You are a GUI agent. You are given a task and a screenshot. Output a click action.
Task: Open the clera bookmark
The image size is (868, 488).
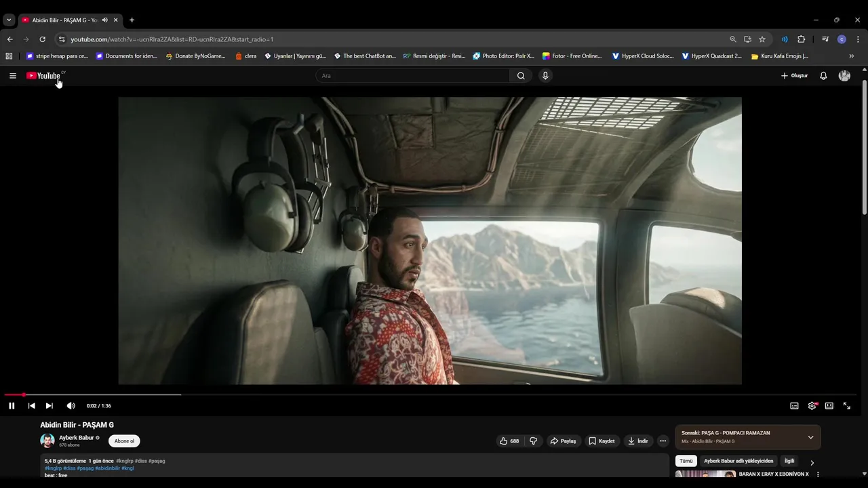coord(245,56)
